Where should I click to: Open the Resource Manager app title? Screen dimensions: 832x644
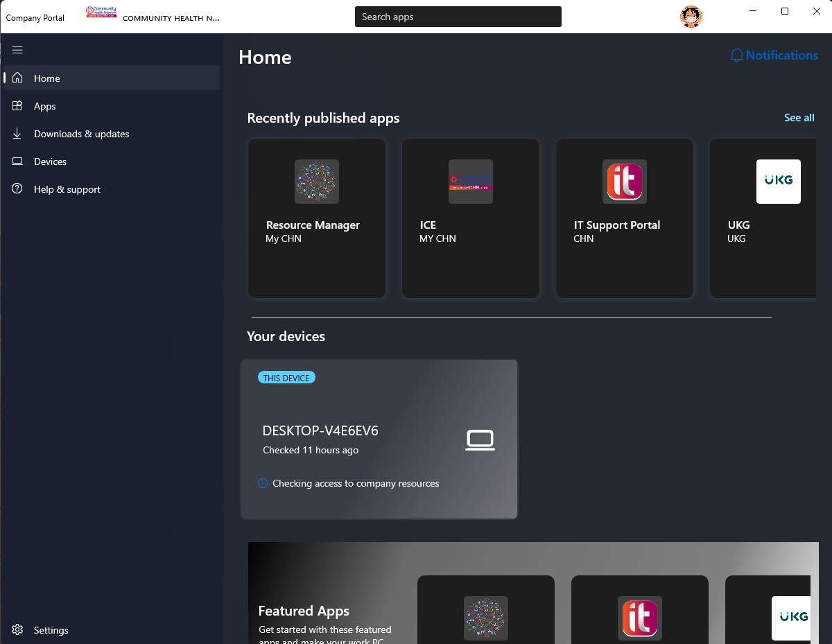click(x=313, y=225)
